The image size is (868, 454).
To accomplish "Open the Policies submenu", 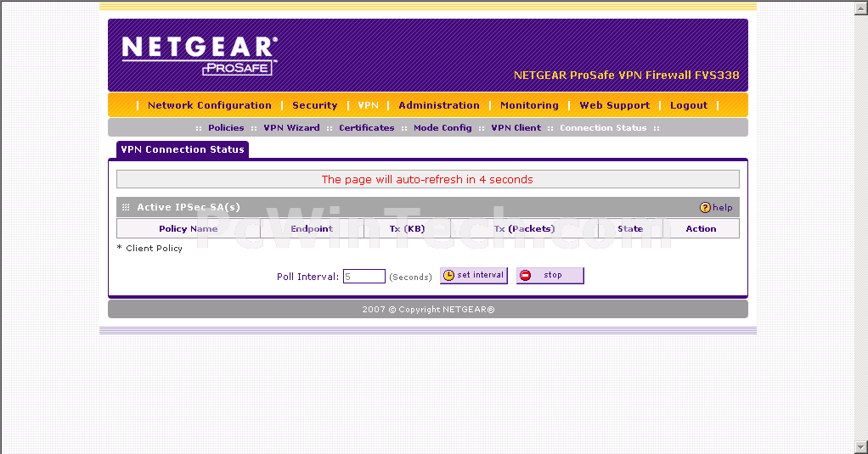I will pyautogui.click(x=226, y=128).
